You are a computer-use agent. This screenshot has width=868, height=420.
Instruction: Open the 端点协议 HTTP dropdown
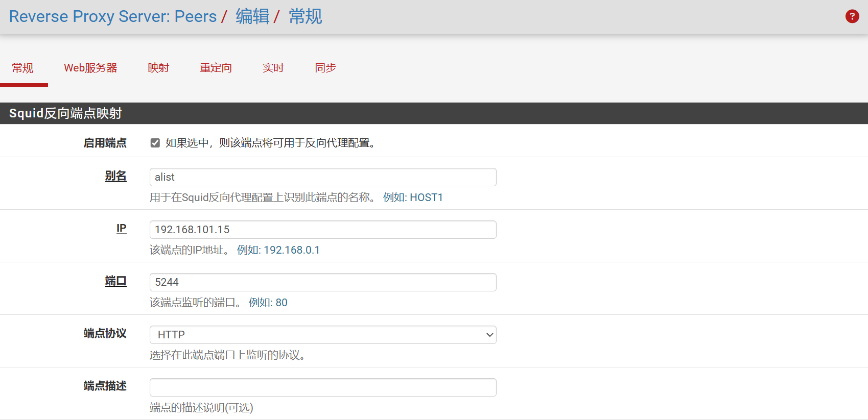click(322, 335)
